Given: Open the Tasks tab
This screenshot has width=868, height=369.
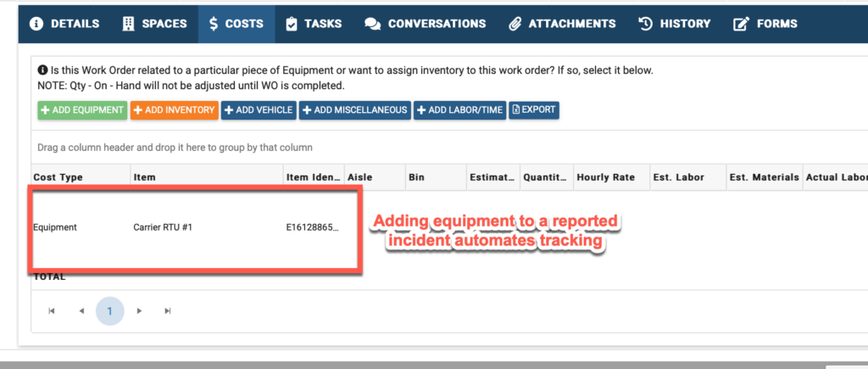Looking at the screenshot, I should click(314, 24).
